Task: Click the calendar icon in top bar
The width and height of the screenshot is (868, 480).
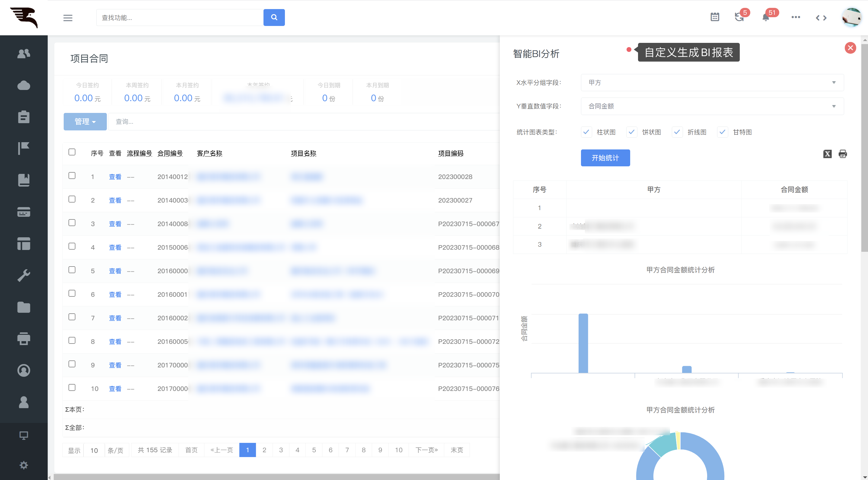Action: tap(715, 17)
